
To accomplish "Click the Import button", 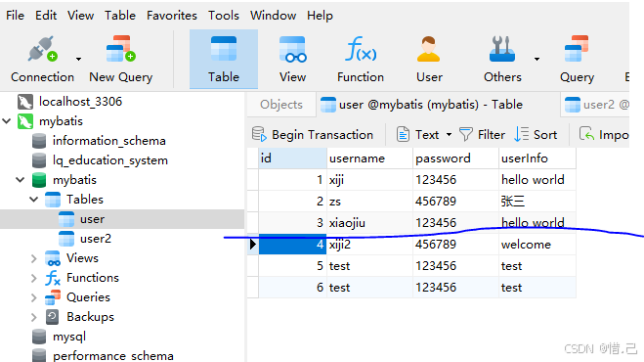I will (x=604, y=134).
